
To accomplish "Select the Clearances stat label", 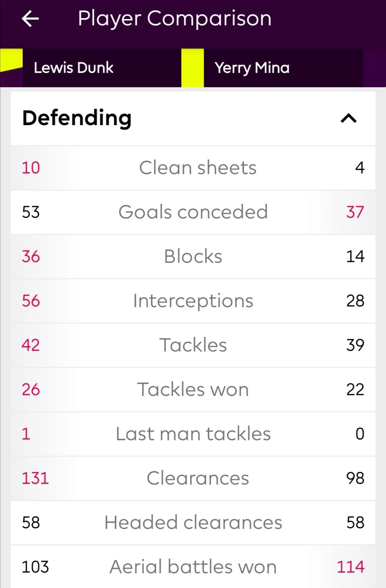I will coord(198,478).
